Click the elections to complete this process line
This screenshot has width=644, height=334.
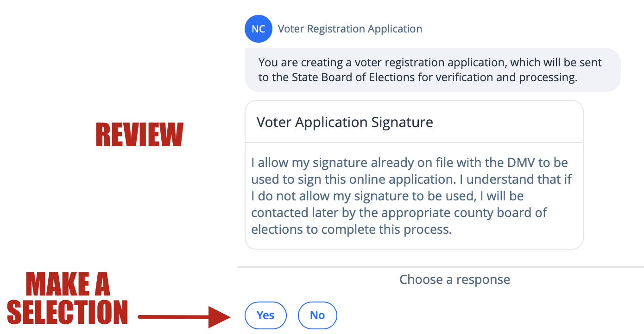[x=351, y=230]
